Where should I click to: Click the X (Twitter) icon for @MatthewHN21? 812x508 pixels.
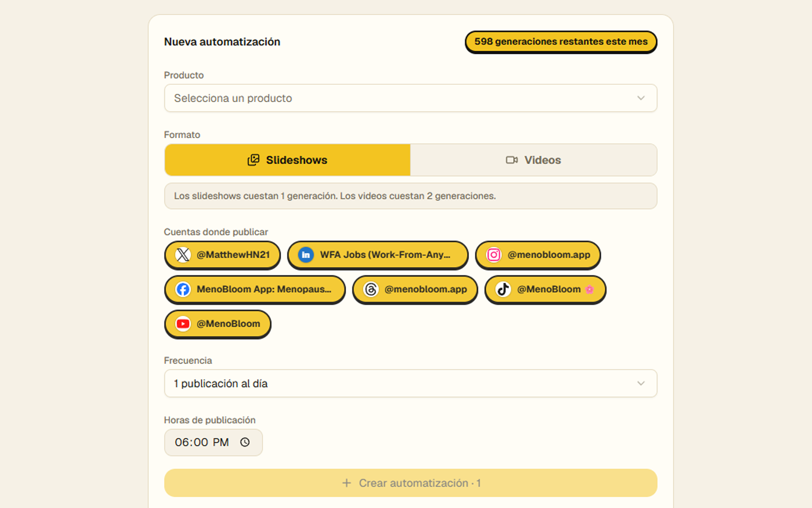coord(183,255)
